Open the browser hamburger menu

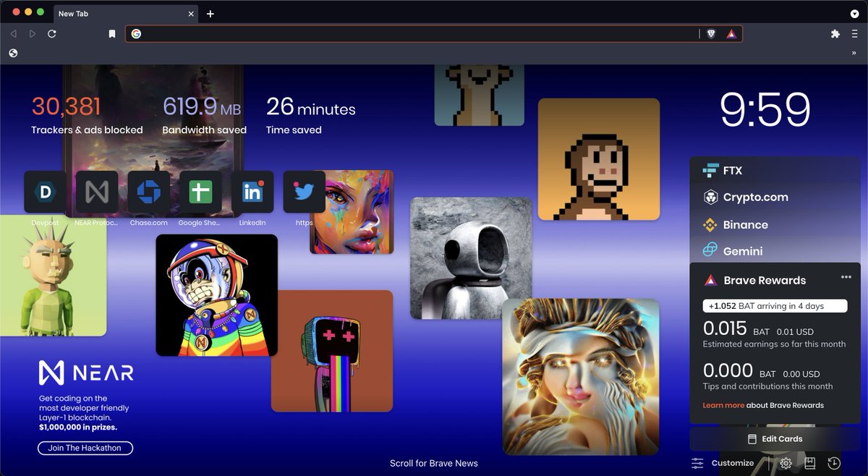[854, 34]
